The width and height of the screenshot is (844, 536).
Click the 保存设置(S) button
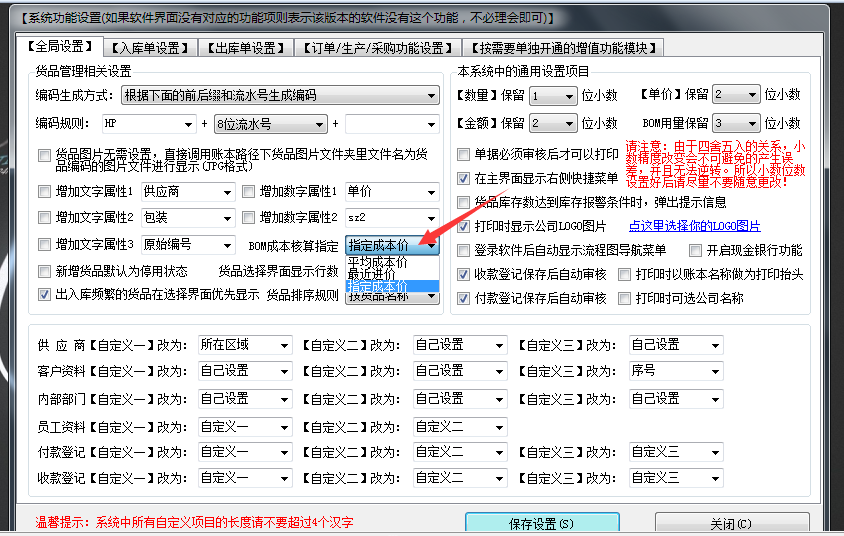tap(541, 524)
